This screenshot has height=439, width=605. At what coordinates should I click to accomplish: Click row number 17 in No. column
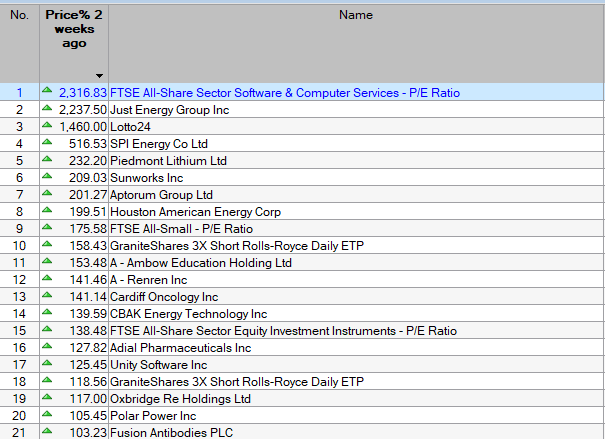pos(19,364)
